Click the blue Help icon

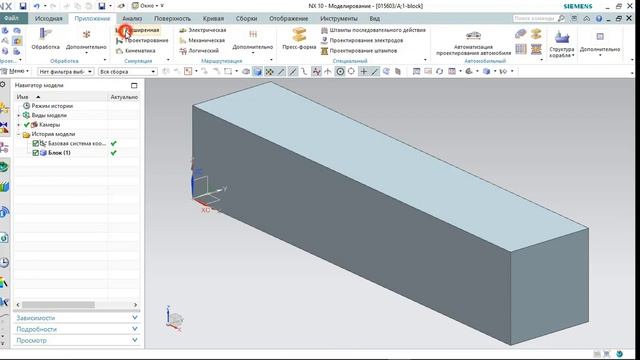pyautogui.click(x=598, y=18)
